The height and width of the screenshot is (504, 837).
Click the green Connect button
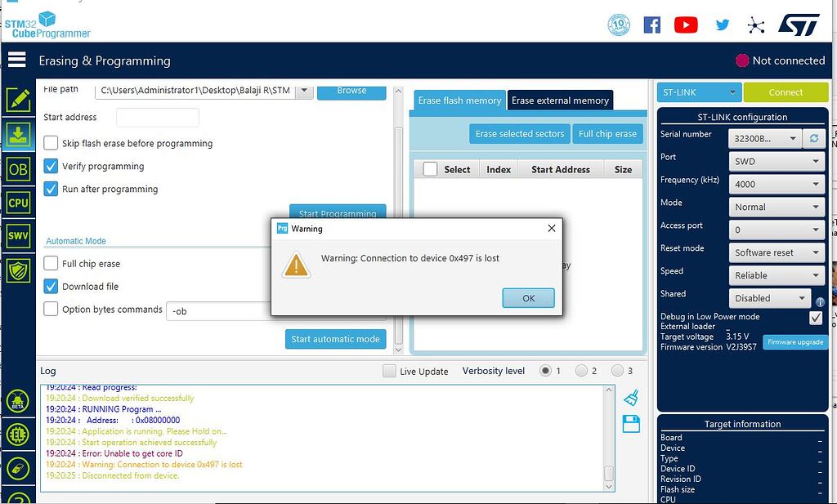click(786, 92)
